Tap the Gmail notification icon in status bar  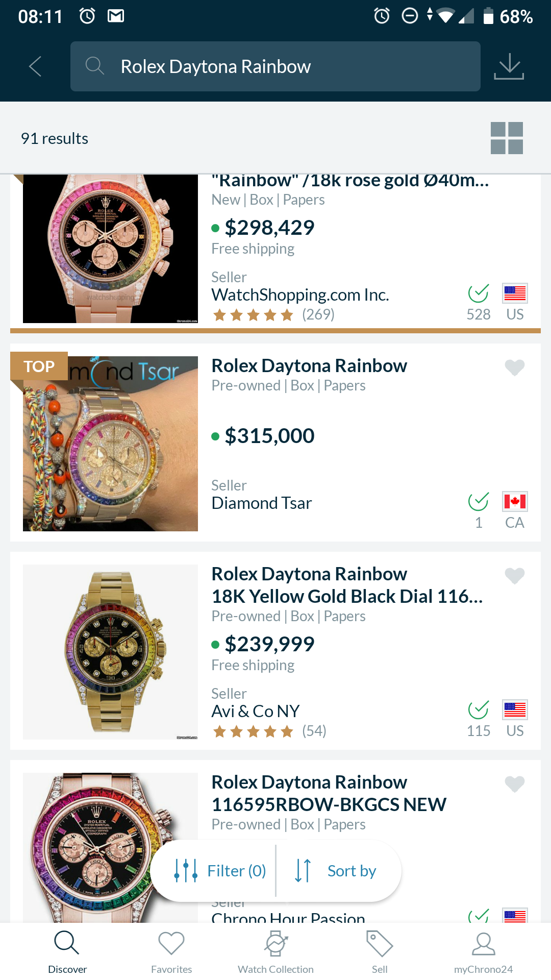tap(116, 16)
